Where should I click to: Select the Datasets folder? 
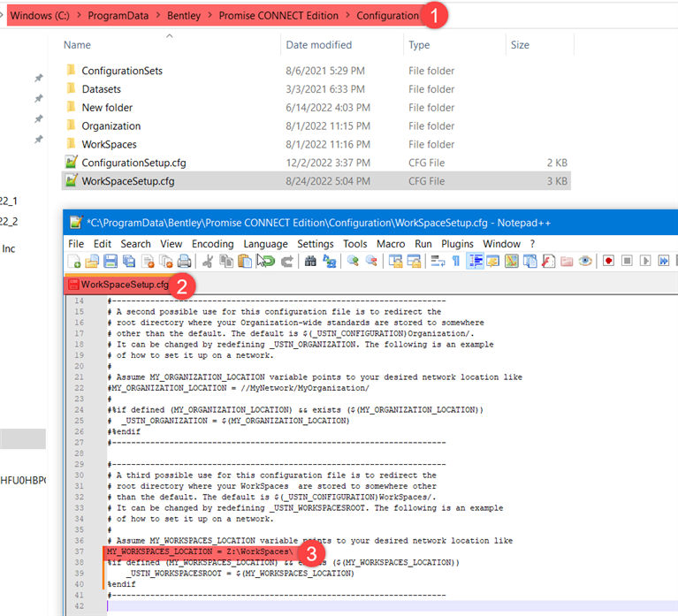(x=316, y=89)
